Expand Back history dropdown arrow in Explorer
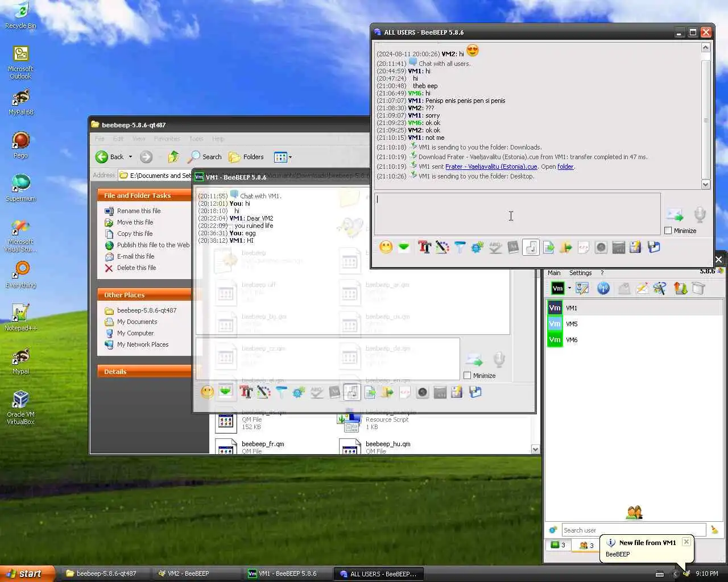The height and width of the screenshot is (582, 728). (x=131, y=157)
